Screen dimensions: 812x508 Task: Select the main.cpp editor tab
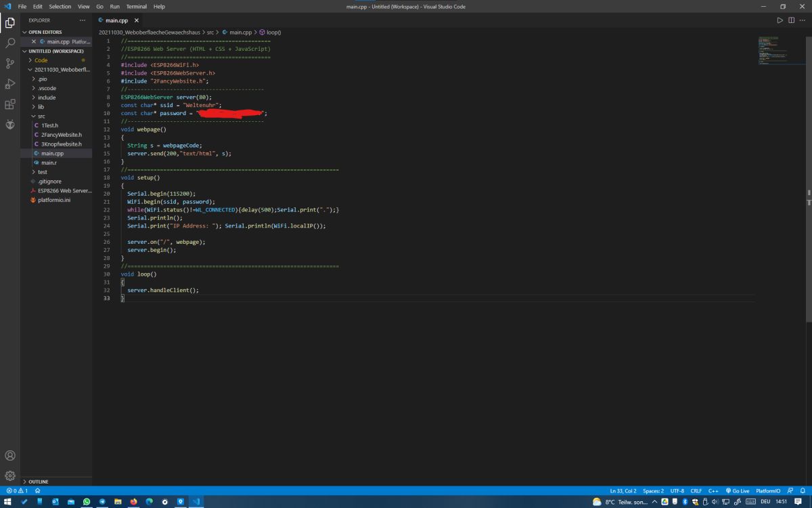point(116,20)
